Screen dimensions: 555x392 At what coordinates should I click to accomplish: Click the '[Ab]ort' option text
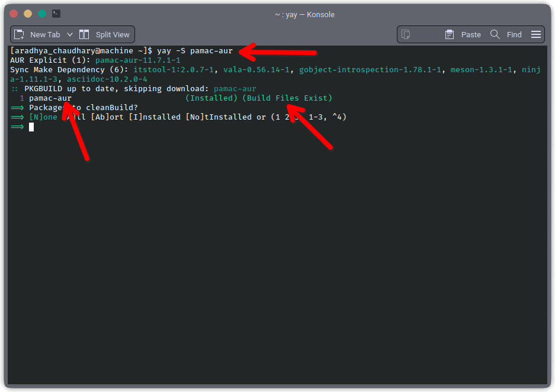coord(107,117)
